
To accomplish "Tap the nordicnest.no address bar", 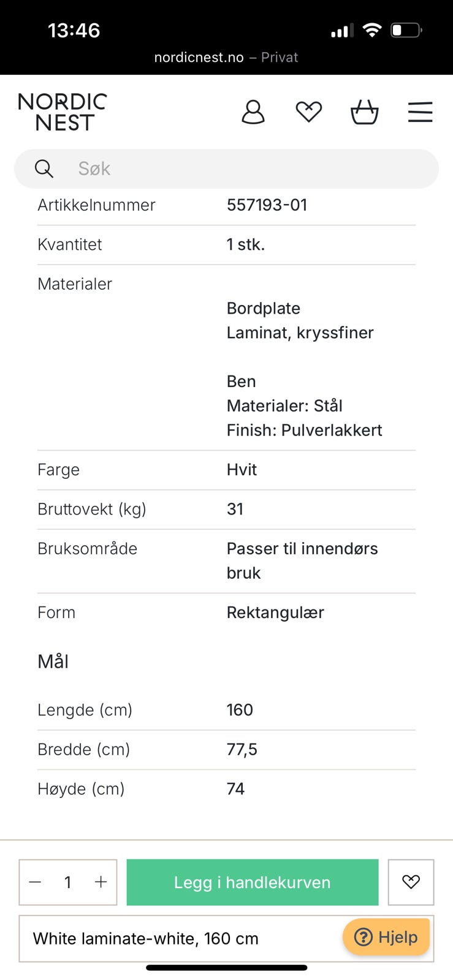I will pos(226,57).
